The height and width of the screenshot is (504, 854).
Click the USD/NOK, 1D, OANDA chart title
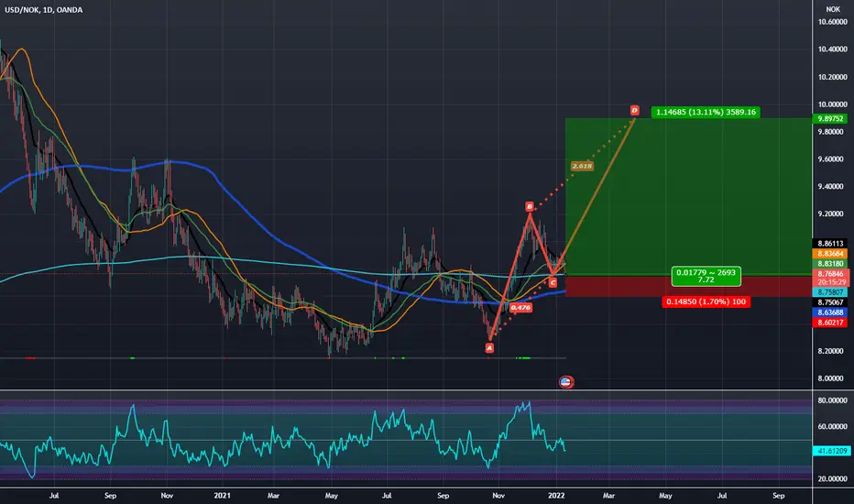tap(44, 10)
